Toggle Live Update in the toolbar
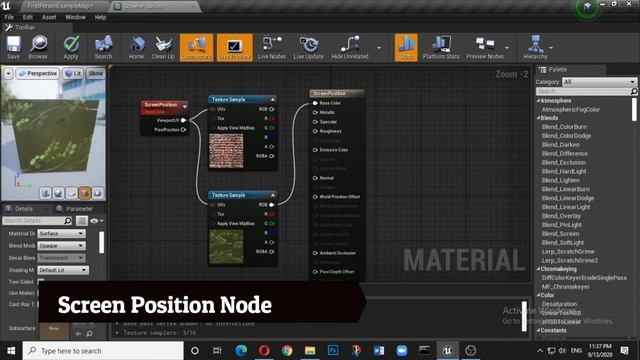 (x=309, y=47)
